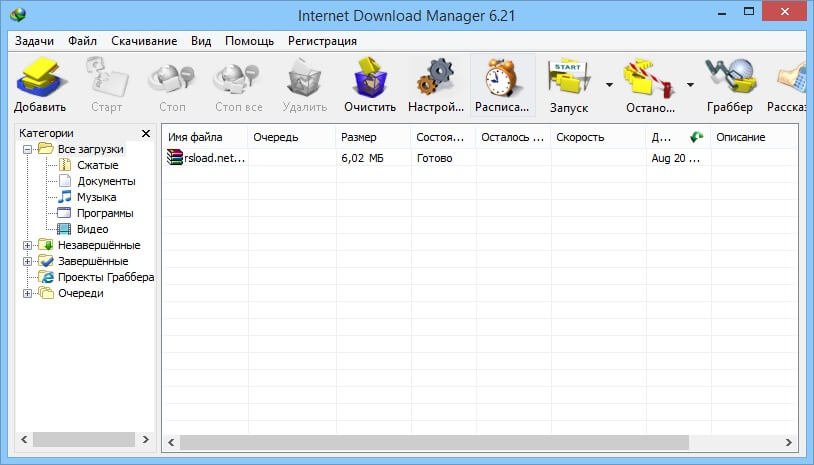
Task: Click left arrow of download list scrollbar
Action: coord(171,442)
